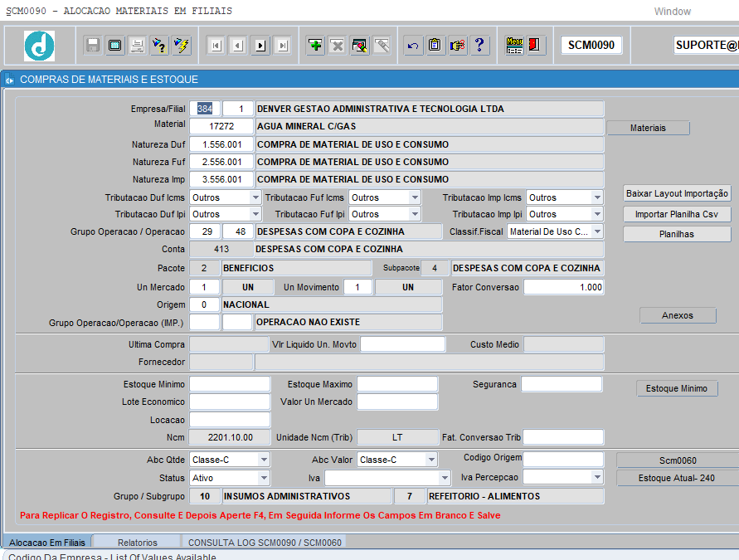Go to the last record

click(x=282, y=46)
